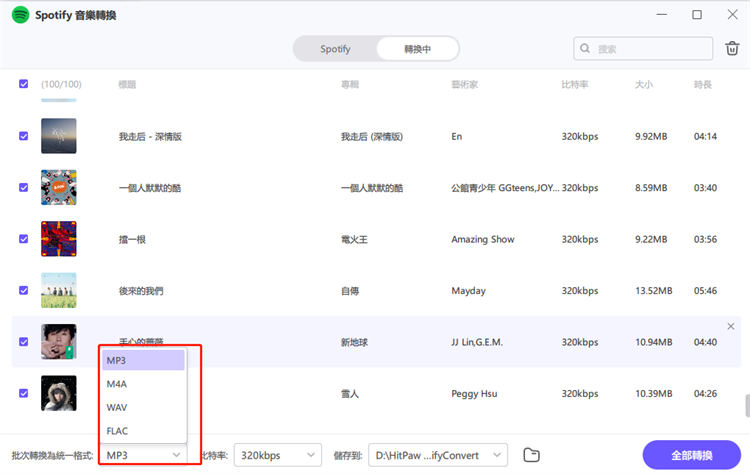Viewport: 750px width, 474px height.
Task: Click the album name 電火王
Action: [354, 239]
